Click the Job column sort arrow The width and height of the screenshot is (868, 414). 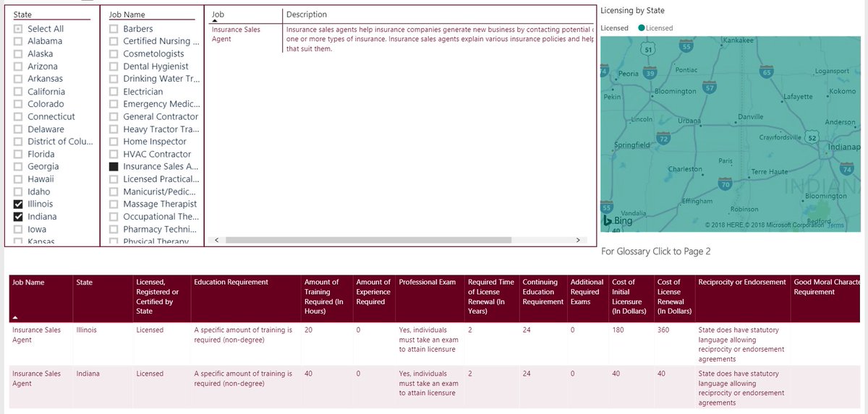click(215, 22)
